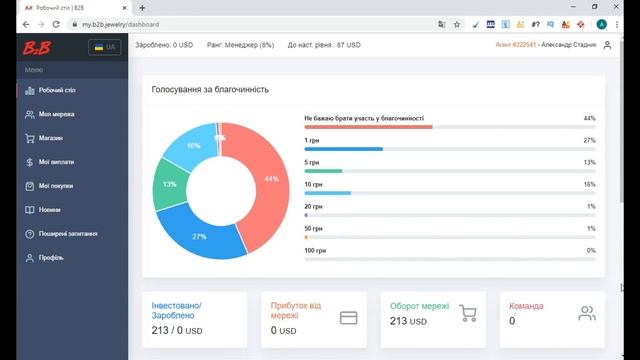640x360 pixels.
Task: Click the 5 грн green progress bar
Action: (323, 171)
